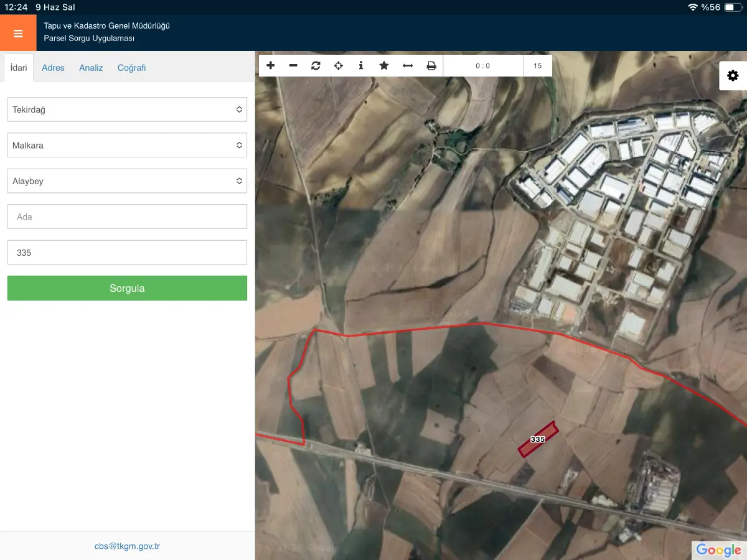Expand the Malkara district dropdown
This screenshot has height=560, width=747.
click(x=127, y=145)
